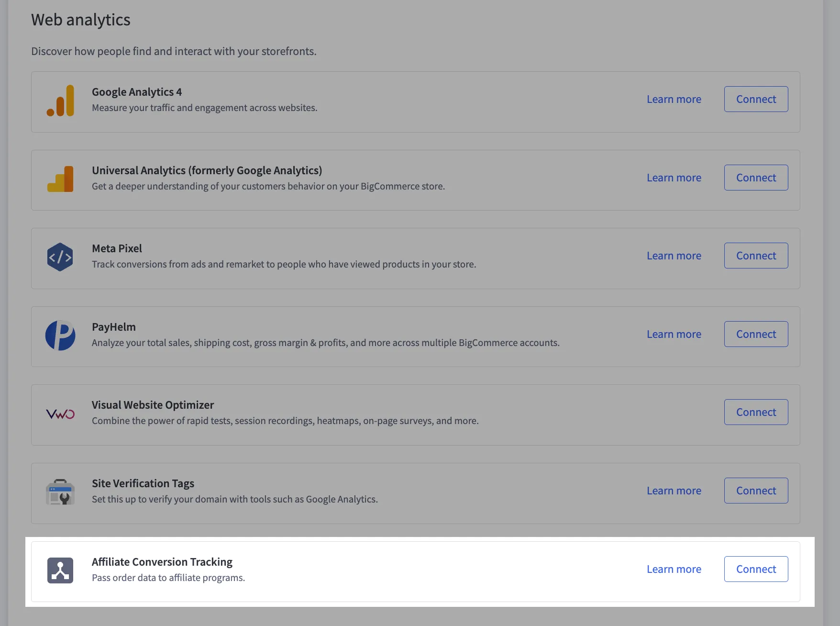Connect Affiliate Conversion Tracking
This screenshot has height=626, width=840.
click(x=756, y=569)
